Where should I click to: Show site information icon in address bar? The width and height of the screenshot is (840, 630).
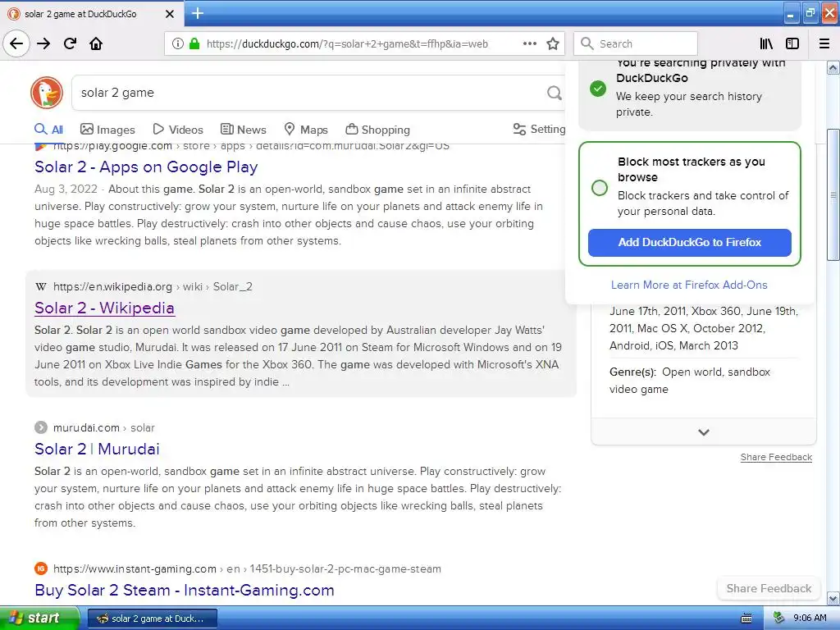177,43
